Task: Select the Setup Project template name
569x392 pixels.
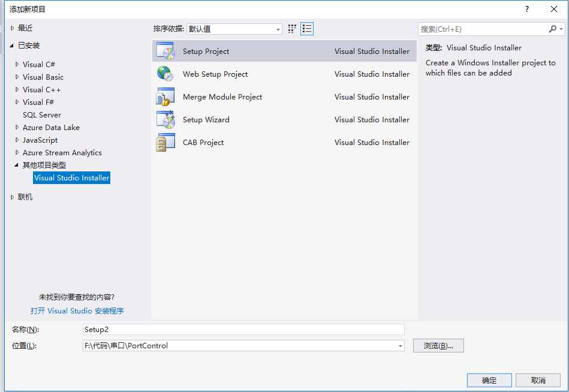Action: (x=206, y=52)
